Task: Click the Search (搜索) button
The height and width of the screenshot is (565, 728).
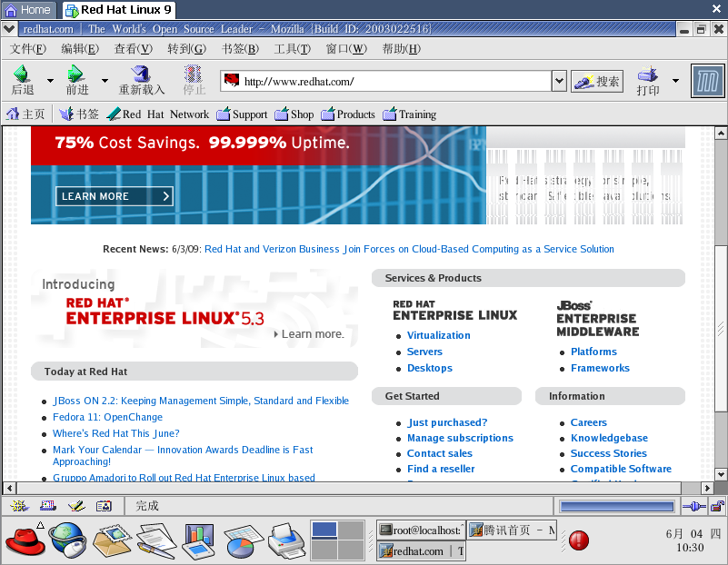Action: click(596, 82)
